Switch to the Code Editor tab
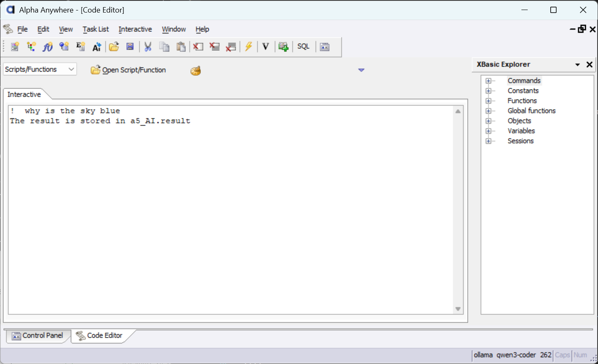Viewport: 598px width, 364px height. click(x=100, y=336)
